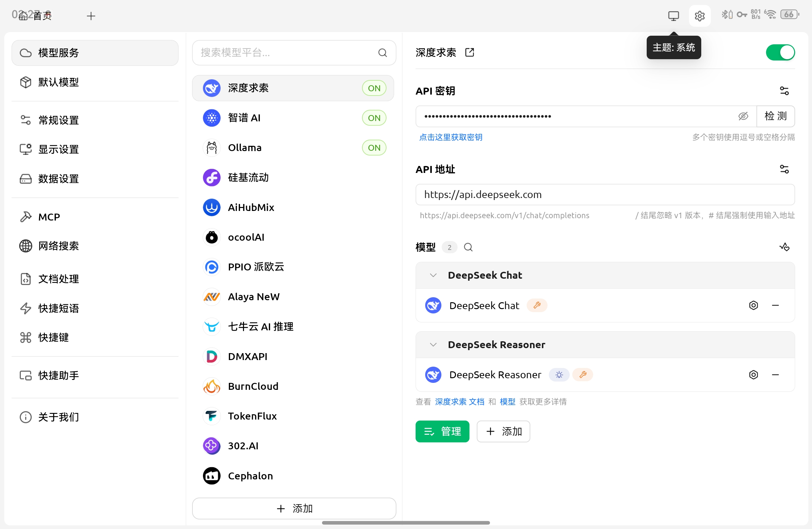The height and width of the screenshot is (529, 812).
Task: Open the 点击这里获取密钥 link
Action: pos(451,137)
